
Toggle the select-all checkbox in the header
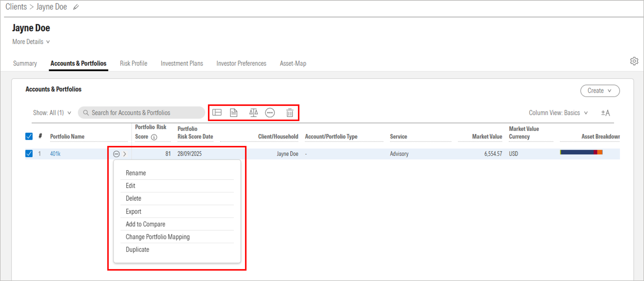(x=29, y=136)
